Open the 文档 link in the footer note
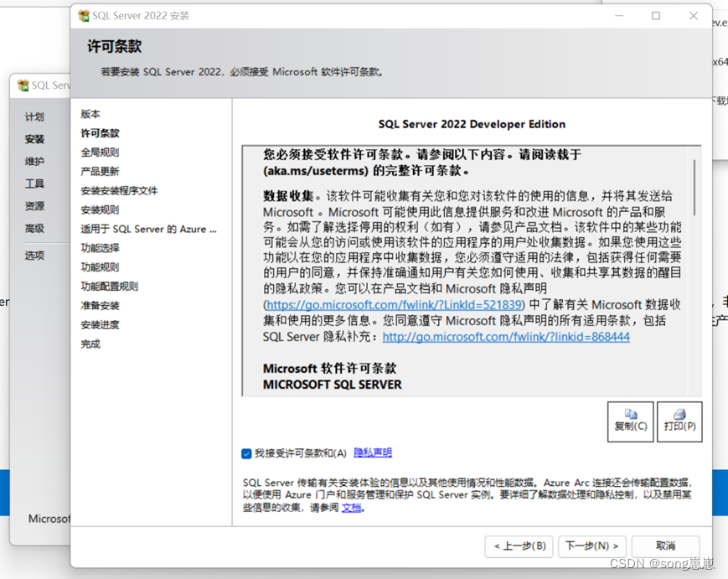 coord(352,508)
